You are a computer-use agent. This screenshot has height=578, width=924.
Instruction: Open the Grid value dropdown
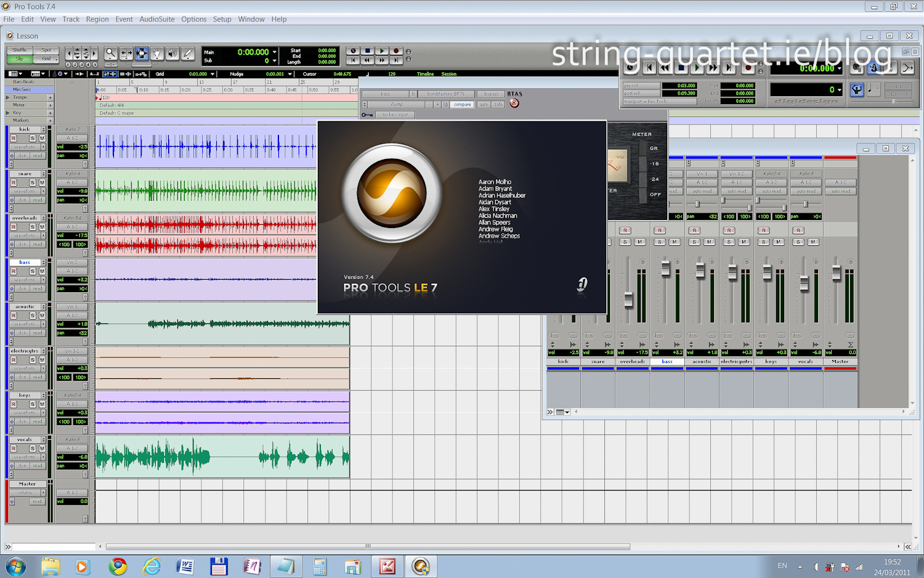click(x=213, y=74)
